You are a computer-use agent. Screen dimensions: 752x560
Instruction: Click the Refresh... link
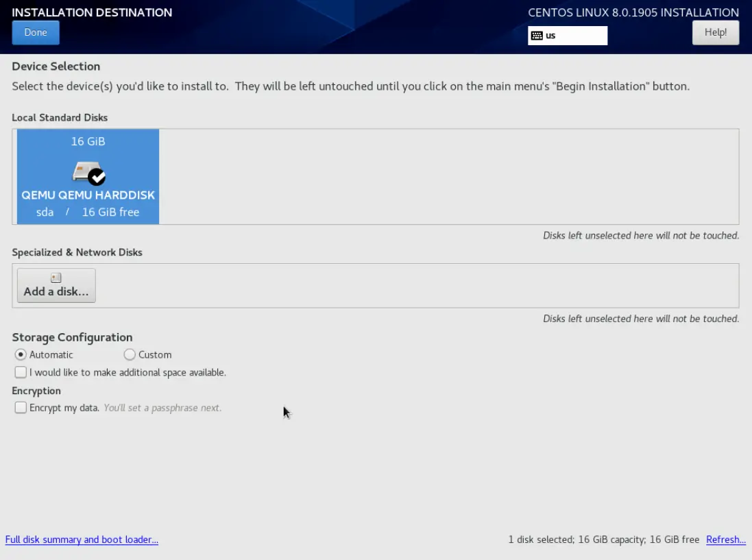[x=726, y=539]
